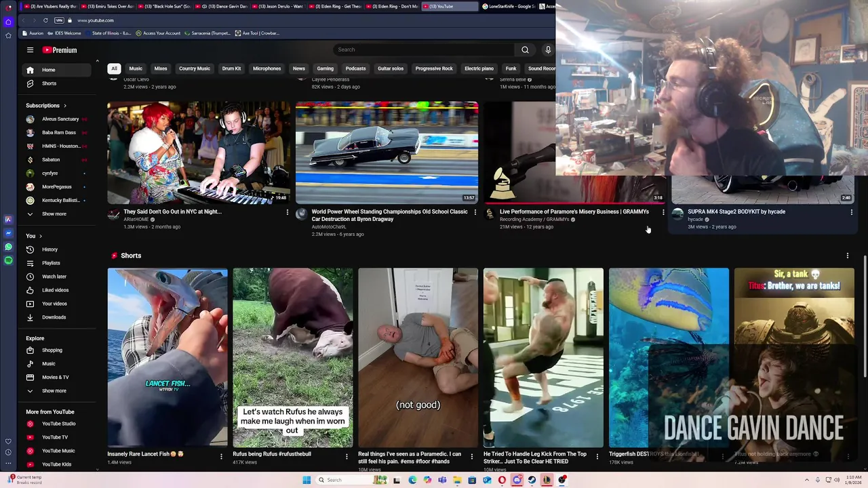The height and width of the screenshot is (488, 868).
Task: Open Home in the sidebar
Action: [x=57, y=70]
